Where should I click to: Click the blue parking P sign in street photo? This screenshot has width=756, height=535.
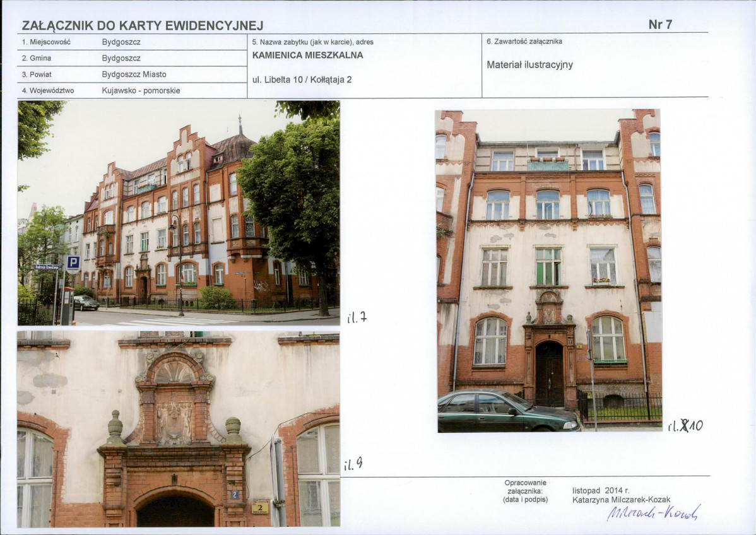pyautogui.click(x=73, y=262)
